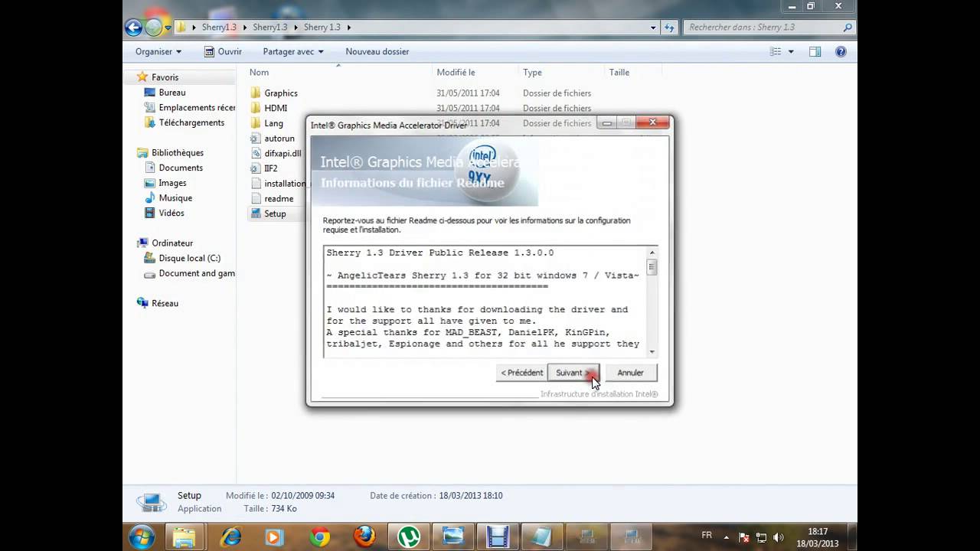Viewport: 980px width, 551px height.
Task: Click the first Sherry1.3 breadcrumb segment
Action: [x=219, y=27]
